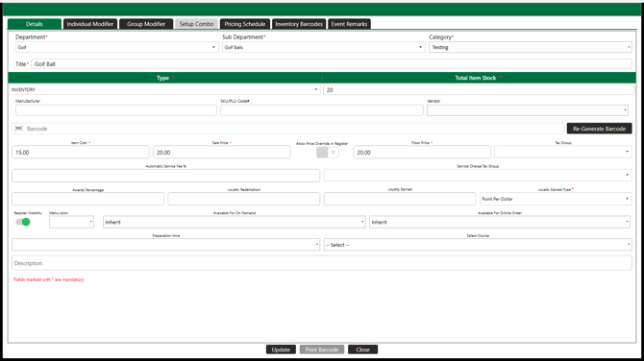Click the Fields marked mandatory note

coord(49,279)
